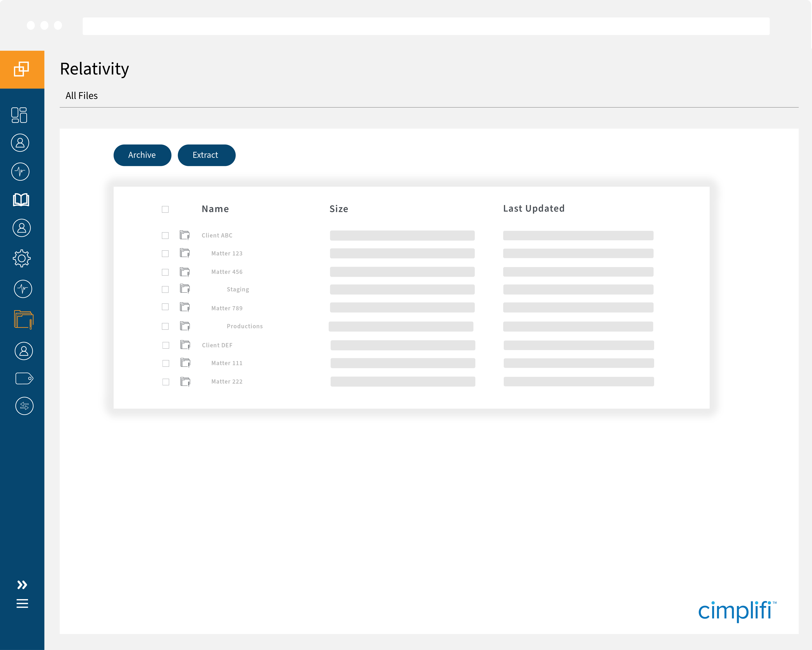This screenshot has width=812, height=650.
Task: Select the Matter 789 folder name
Action: click(x=227, y=308)
